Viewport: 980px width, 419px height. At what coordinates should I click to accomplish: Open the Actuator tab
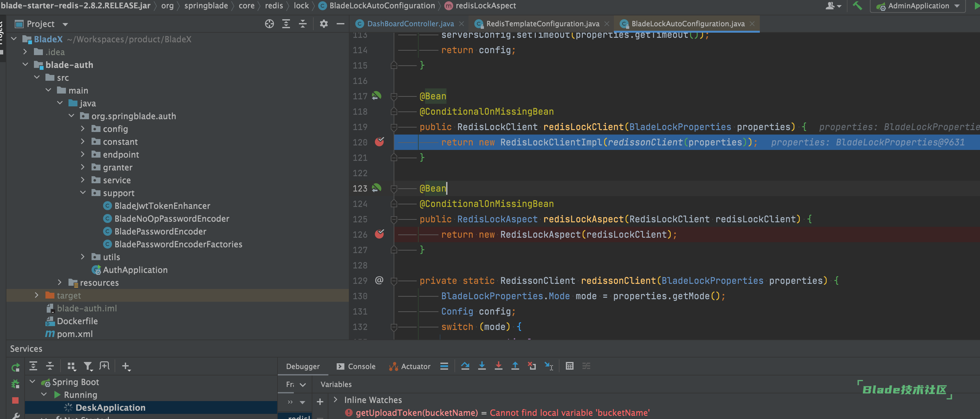pyautogui.click(x=410, y=366)
